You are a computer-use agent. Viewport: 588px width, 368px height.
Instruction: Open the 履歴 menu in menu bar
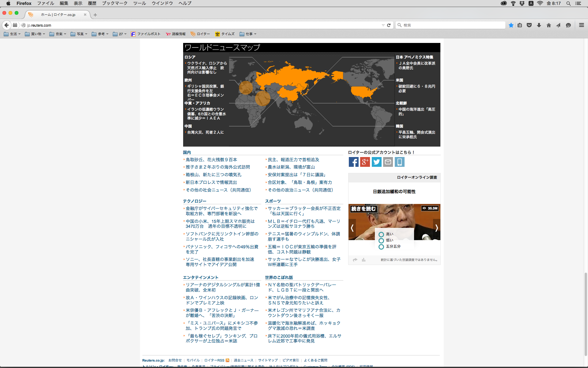coord(92,3)
